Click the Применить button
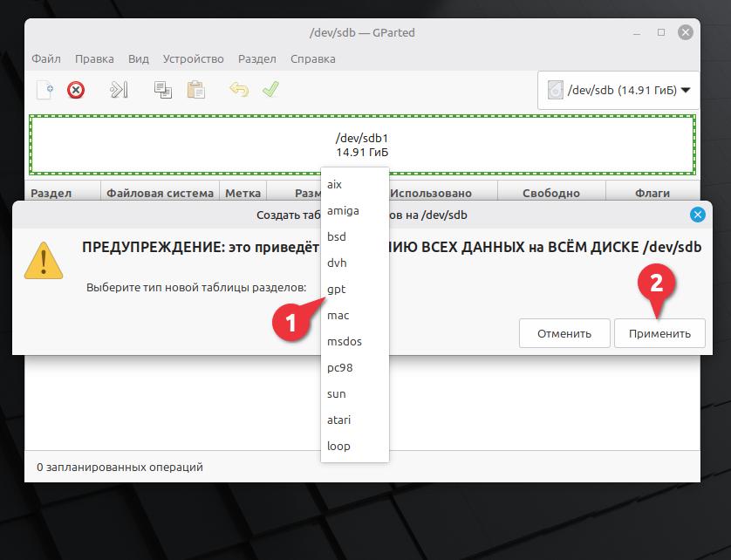 click(659, 333)
